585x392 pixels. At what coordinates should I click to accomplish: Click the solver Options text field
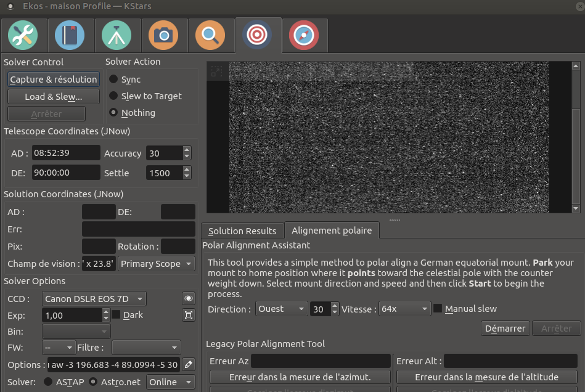tap(113, 365)
